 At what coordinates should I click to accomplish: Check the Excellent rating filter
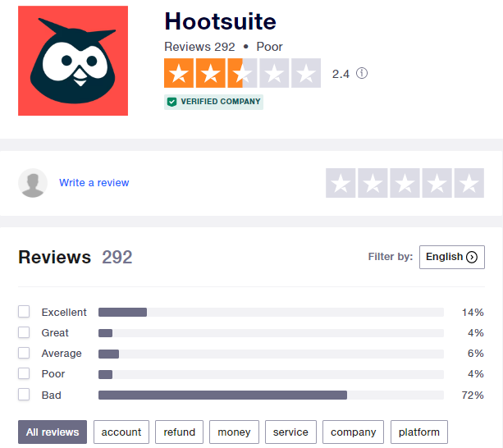pyautogui.click(x=24, y=312)
